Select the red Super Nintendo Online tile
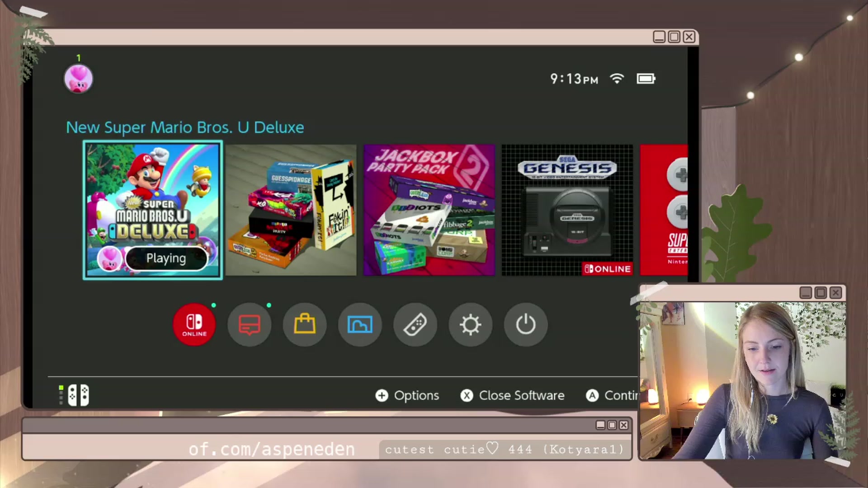Viewport: 868px width, 488px height. pyautogui.click(x=664, y=210)
